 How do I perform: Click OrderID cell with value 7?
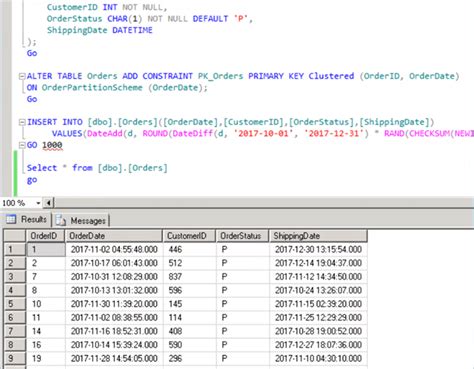point(46,277)
